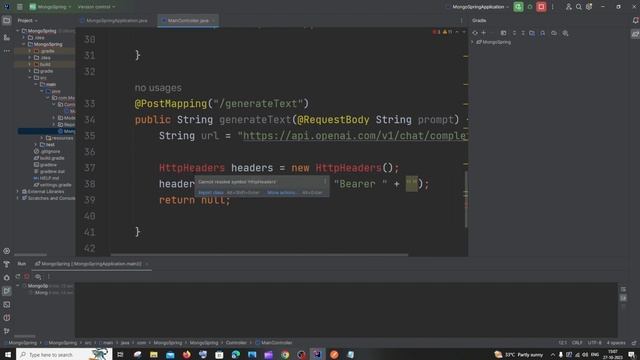The width and height of the screenshot is (640, 360).
Task: Click Rerun icon in Run panel toolbar
Action: point(18,276)
